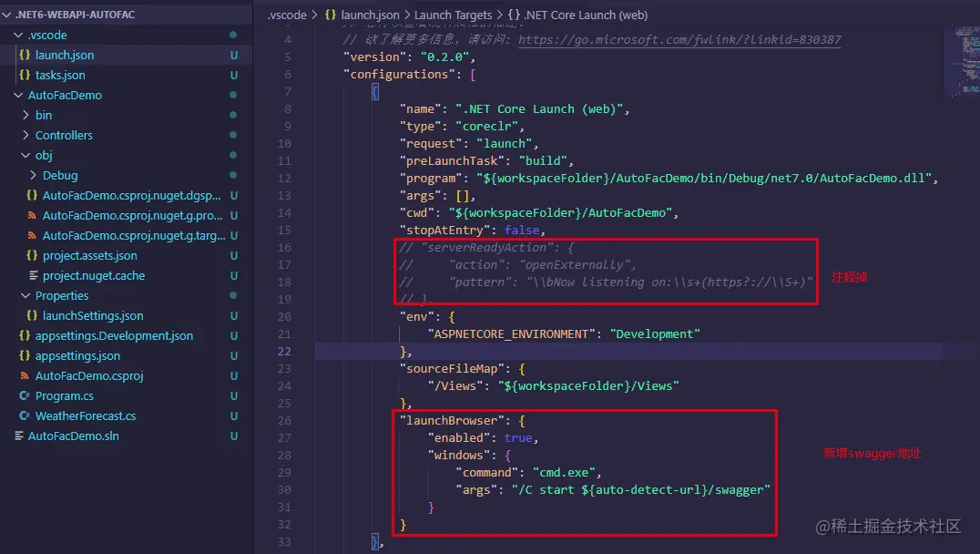Click the launchSettings.json file icon
The height and width of the screenshot is (554, 980).
click(32, 315)
